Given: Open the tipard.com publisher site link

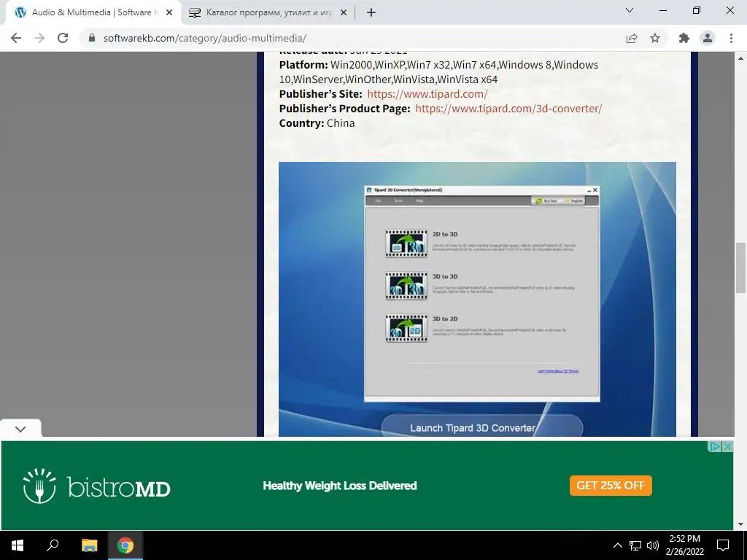Looking at the screenshot, I should point(427,94).
